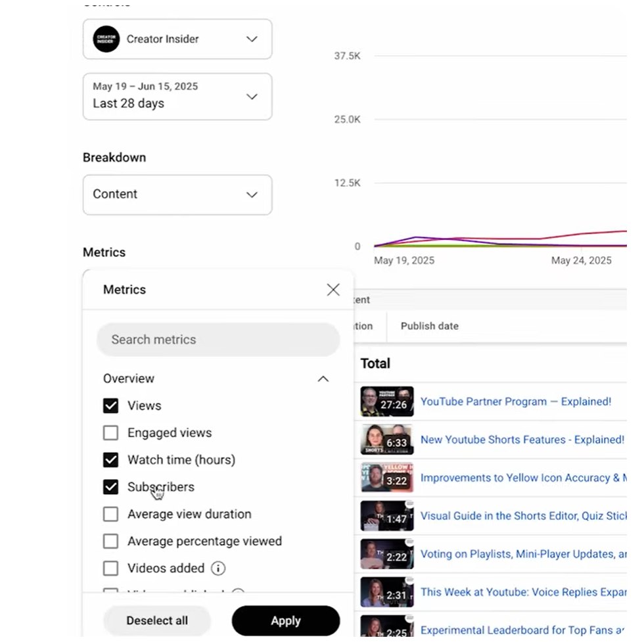Click the 27:26 video thumbnail
Screen dimensions: 644x644
click(387, 402)
